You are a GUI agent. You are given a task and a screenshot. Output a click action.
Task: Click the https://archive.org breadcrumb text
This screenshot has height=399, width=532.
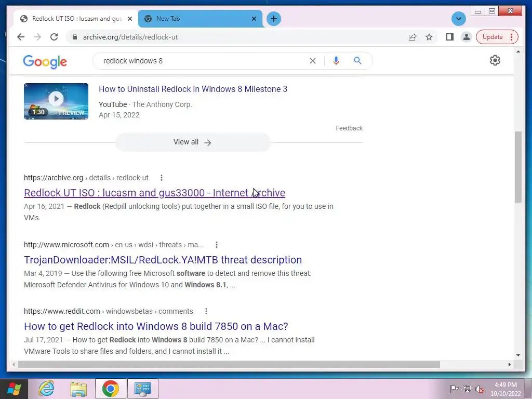click(54, 178)
